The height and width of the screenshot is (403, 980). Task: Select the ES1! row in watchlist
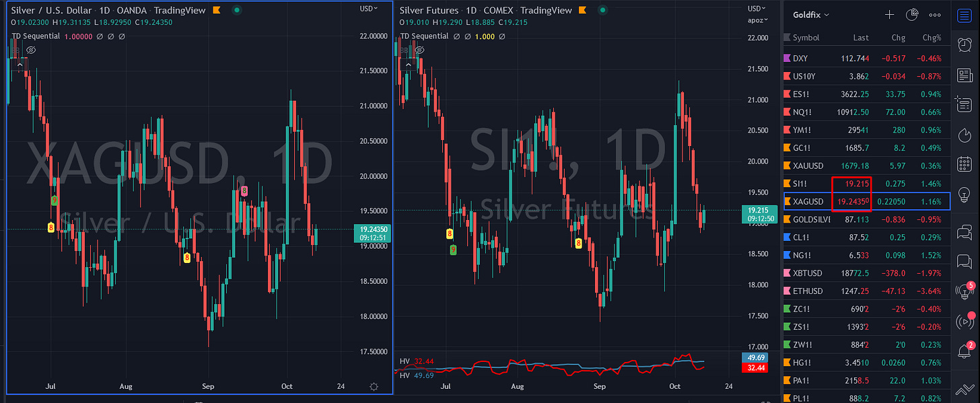click(866, 94)
